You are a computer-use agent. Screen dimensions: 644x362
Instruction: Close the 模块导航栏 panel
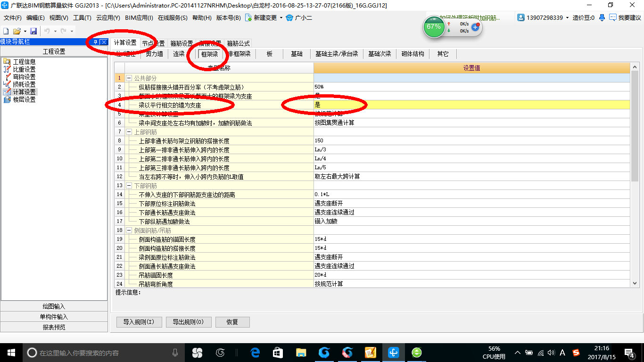point(103,42)
